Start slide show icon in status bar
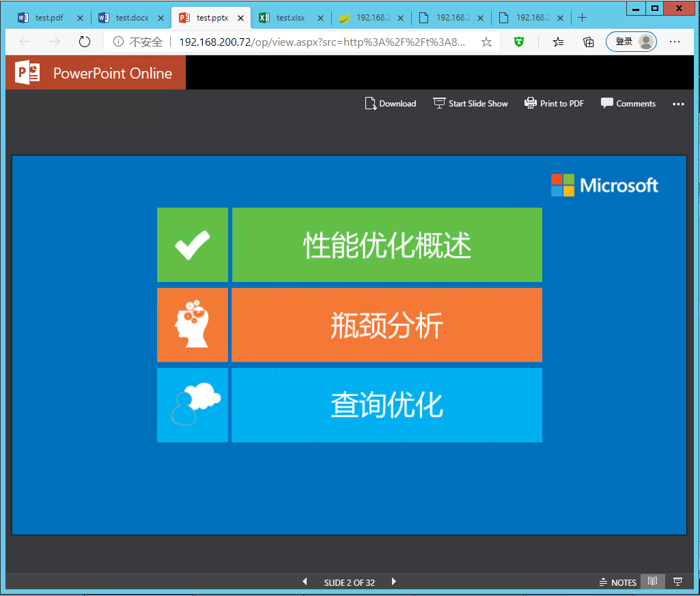700x596 pixels. coord(677,582)
